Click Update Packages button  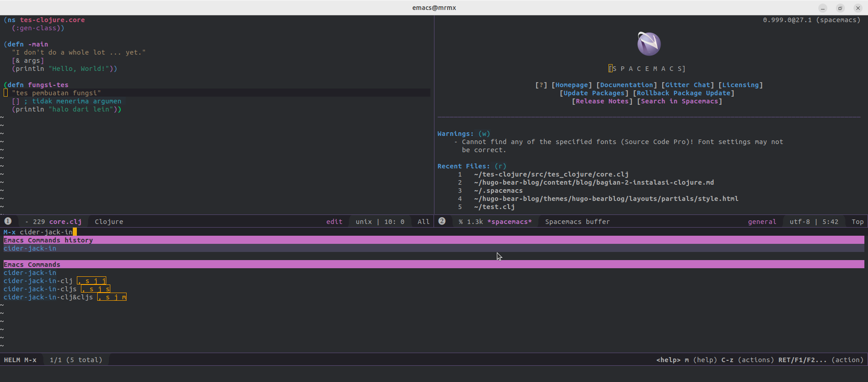(x=594, y=93)
